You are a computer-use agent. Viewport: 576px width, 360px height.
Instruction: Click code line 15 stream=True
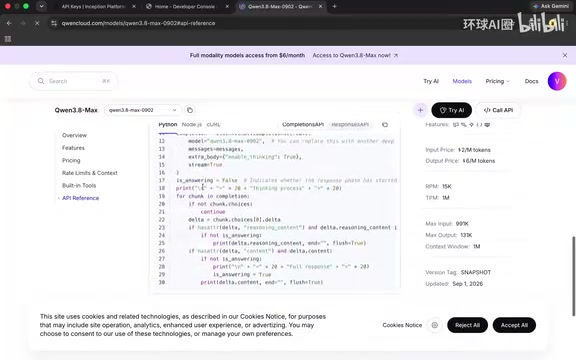tap(205, 165)
